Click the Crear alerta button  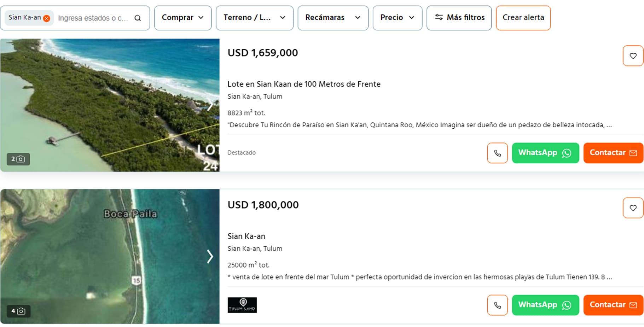(523, 18)
